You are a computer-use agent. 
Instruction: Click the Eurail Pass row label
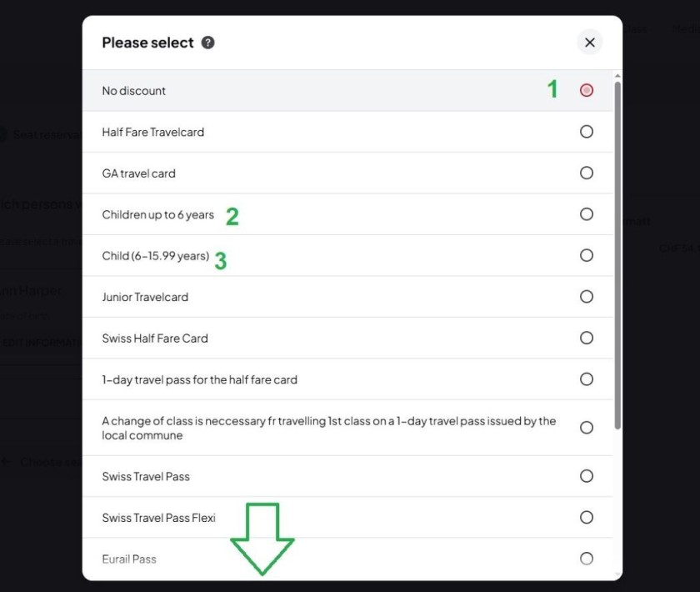(x=129, y=559)
